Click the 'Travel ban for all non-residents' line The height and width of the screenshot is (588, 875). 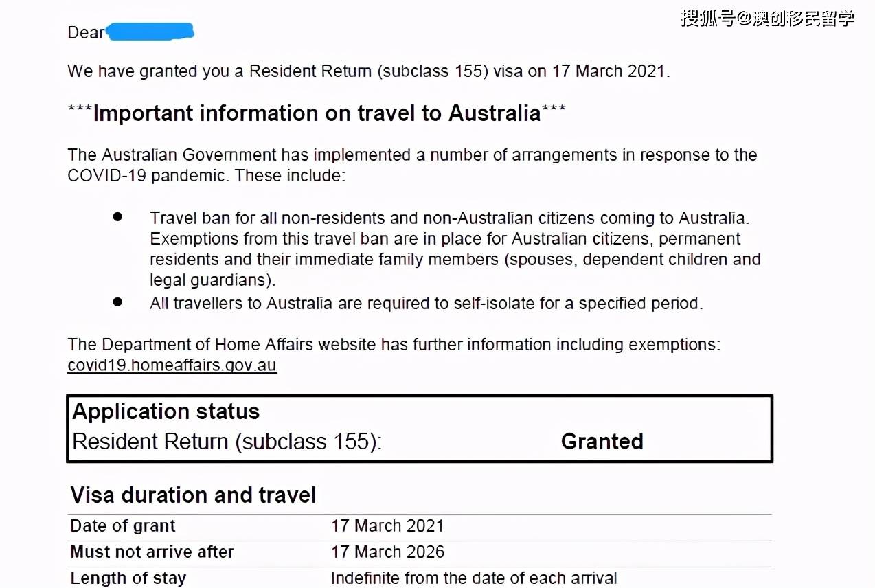[448, 218]
